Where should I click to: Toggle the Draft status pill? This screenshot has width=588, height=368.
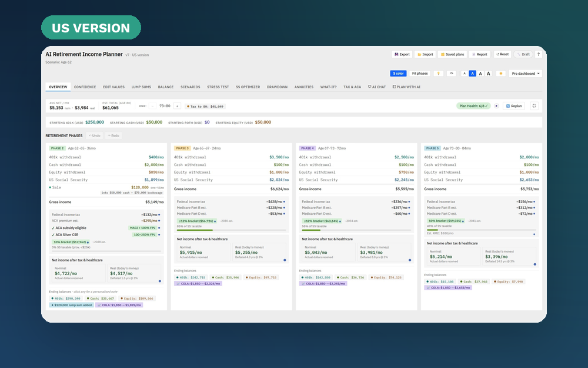pos(523,54)
